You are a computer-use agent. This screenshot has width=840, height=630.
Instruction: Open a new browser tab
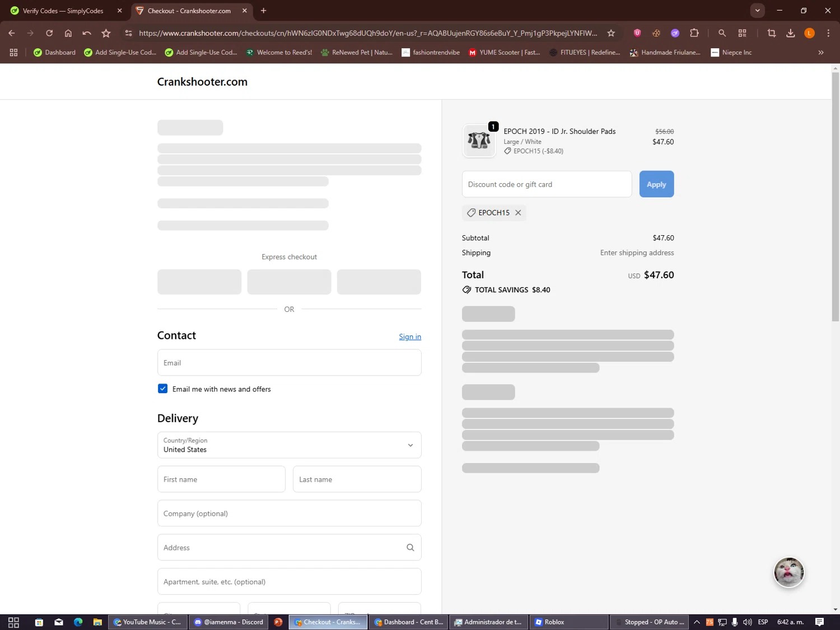point(264,11)
